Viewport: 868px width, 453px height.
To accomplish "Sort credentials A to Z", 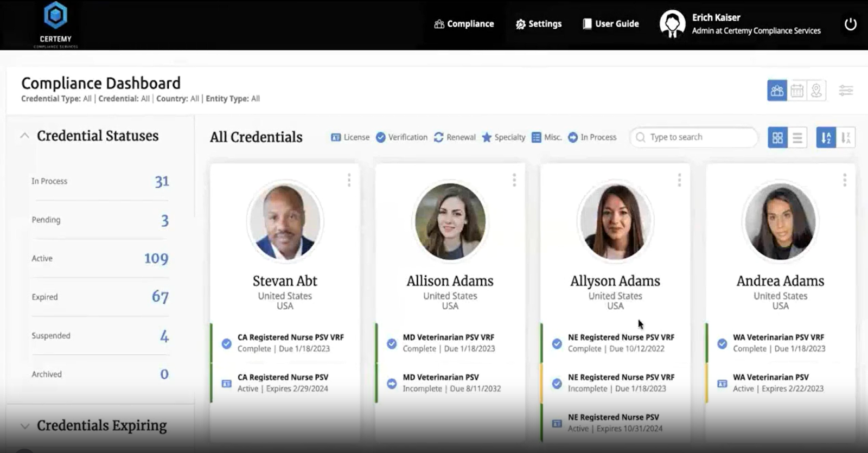I will click(826, 138).
